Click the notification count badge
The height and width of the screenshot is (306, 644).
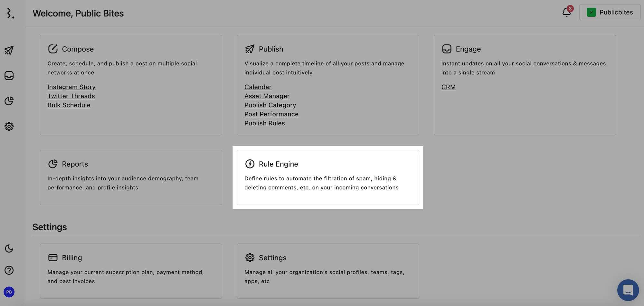571,9
